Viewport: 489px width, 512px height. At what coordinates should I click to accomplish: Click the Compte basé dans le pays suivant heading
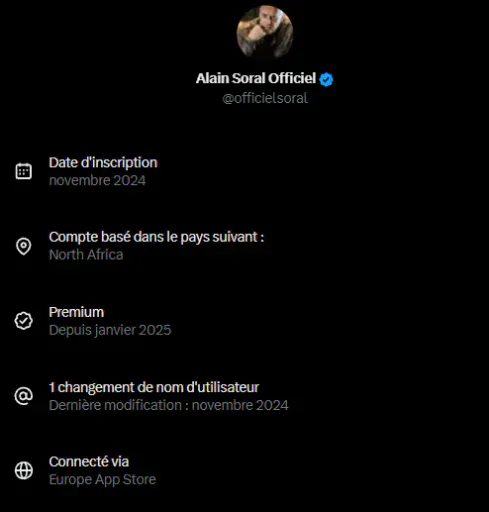pyautogui.click(x=156, y=237)
